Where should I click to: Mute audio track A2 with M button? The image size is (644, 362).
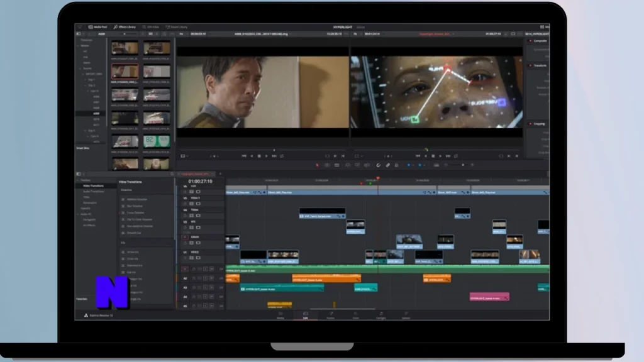coord(211,278)
